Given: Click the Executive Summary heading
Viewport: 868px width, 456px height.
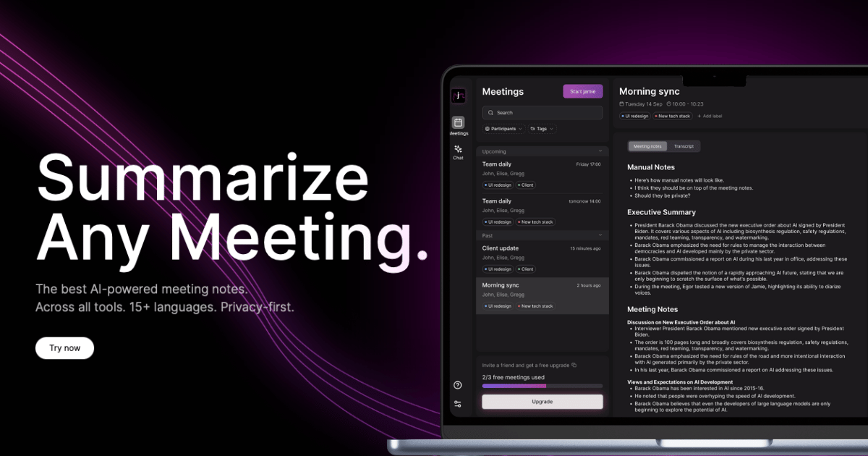Looking at the screenshot, I should coord(661,212).
